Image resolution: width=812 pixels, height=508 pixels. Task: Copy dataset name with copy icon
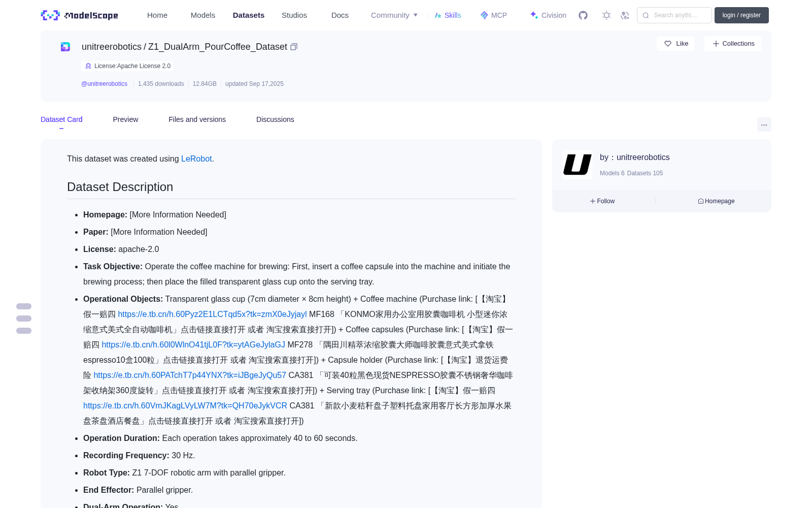pyautogui.click(x=293, y=47)
